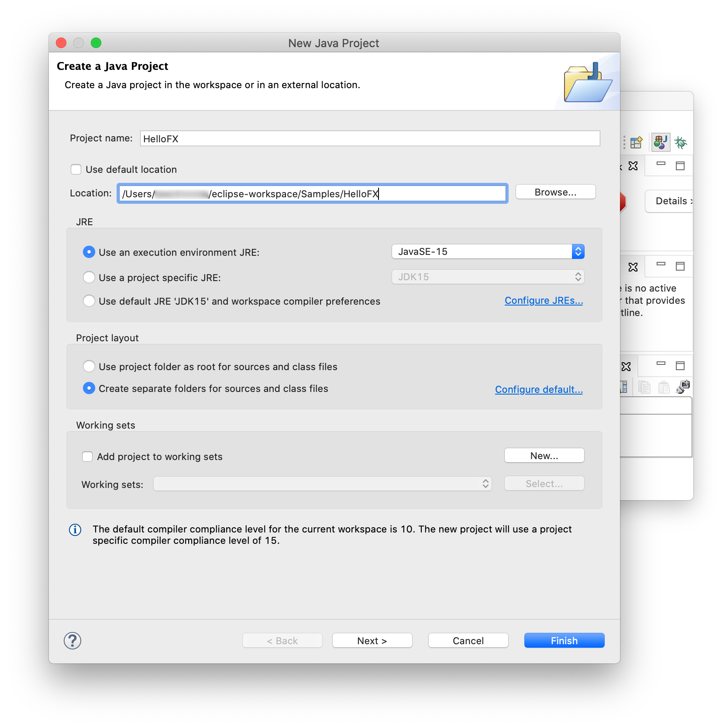This screenshot has width=723, height=728.
Task: Maximize the view above the Details button
Action: coord(680,166)
